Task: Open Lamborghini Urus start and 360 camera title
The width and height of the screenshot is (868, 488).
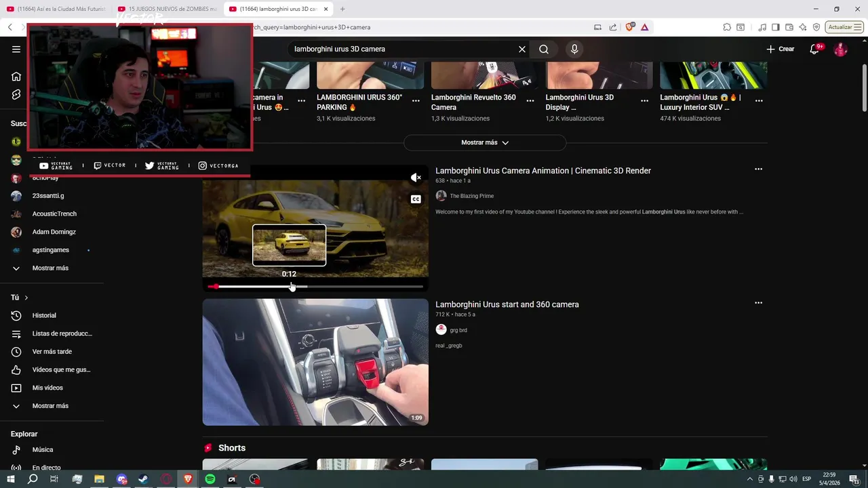Action: (507, 304)
